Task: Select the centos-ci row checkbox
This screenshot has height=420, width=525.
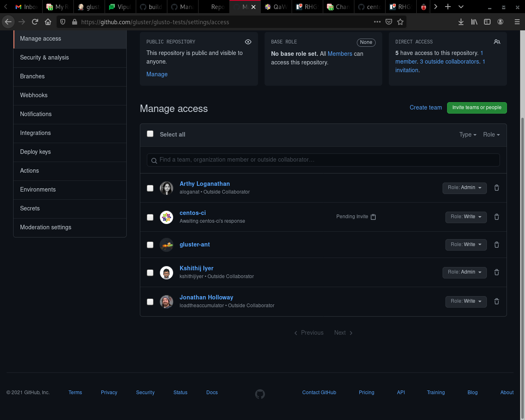Action: (x=150, y=217)
